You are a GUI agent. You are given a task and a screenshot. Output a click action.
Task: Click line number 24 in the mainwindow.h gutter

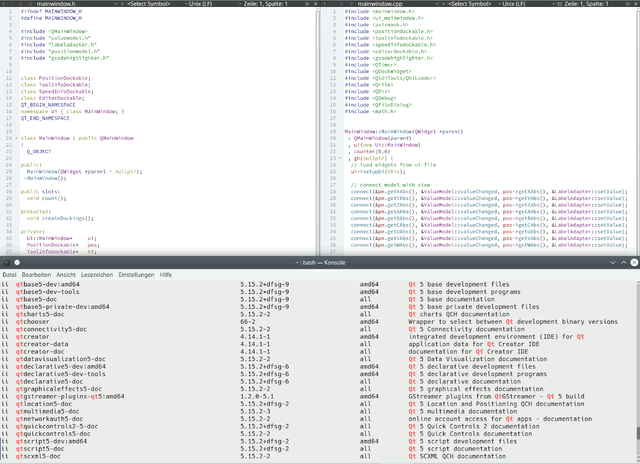click(x=9, y=165)
